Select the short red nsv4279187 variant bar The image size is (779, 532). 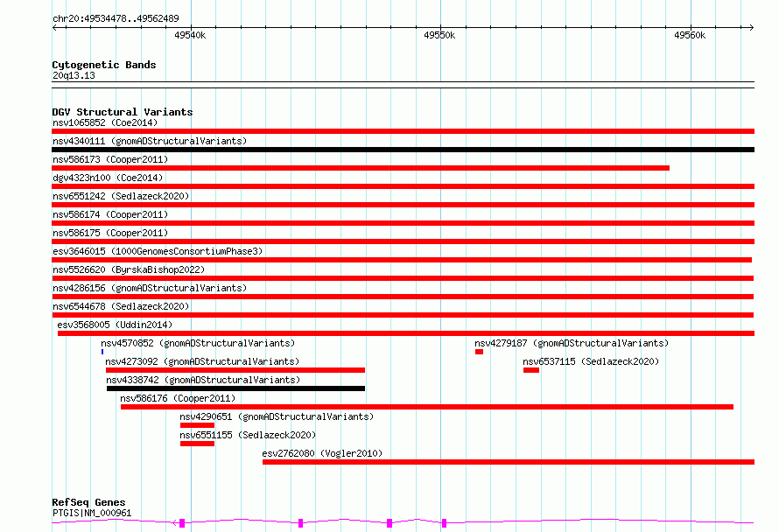[x=479, y=352]
